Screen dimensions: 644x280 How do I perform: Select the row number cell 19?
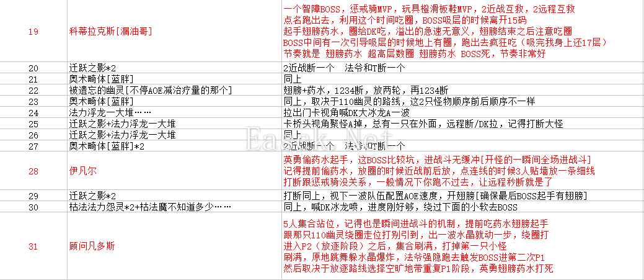coord(33,31)
